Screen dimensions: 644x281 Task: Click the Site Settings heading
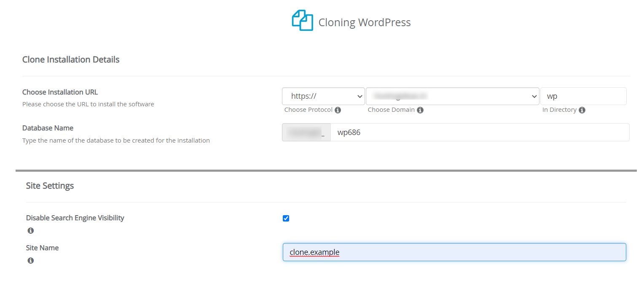[50, 186]
